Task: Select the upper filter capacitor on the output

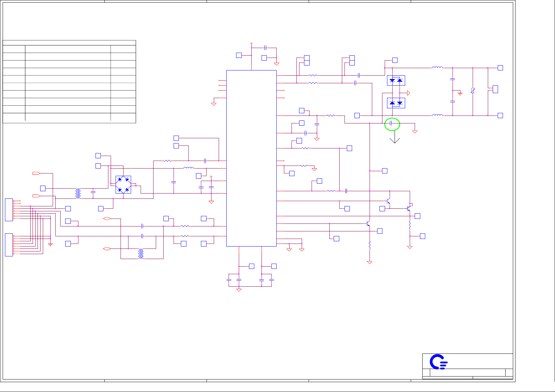Action: (x=453, y=79)
